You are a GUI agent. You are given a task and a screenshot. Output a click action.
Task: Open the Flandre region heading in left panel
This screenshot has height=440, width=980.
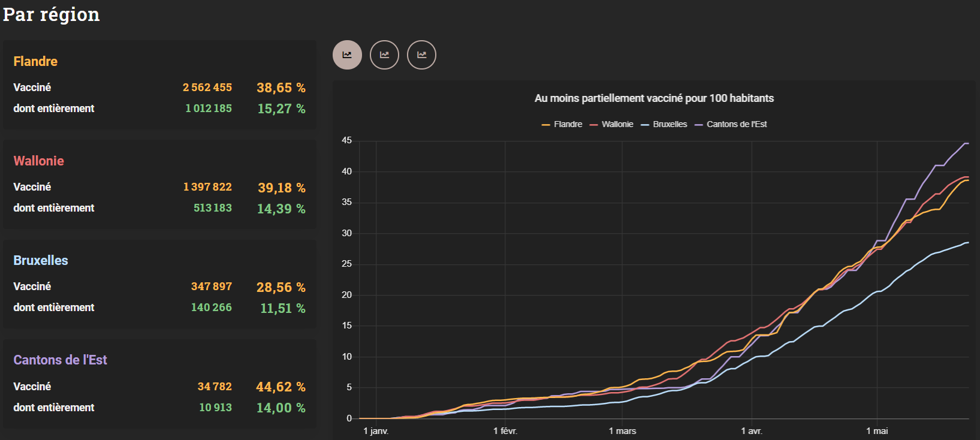click(x=35, y=61)
